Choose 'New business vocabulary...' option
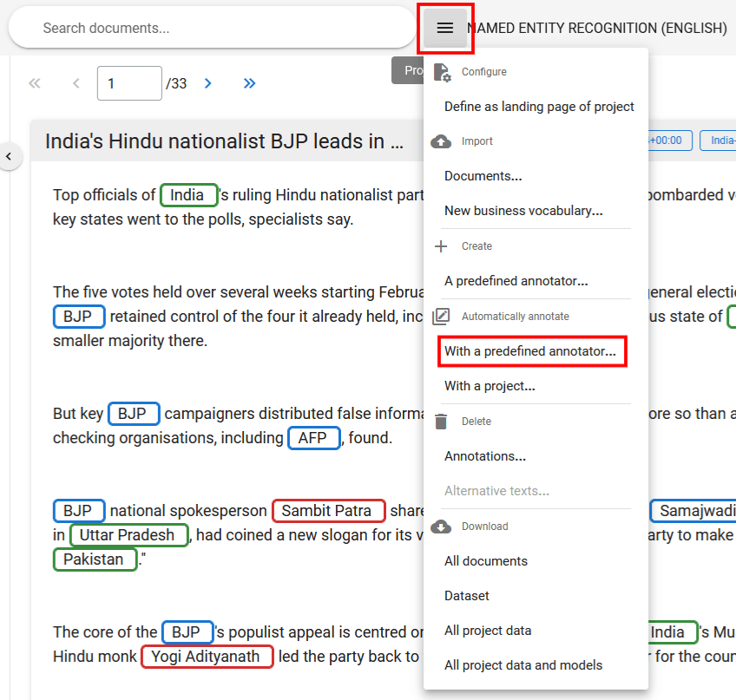The image size is (736, 700). coord(523,211)
